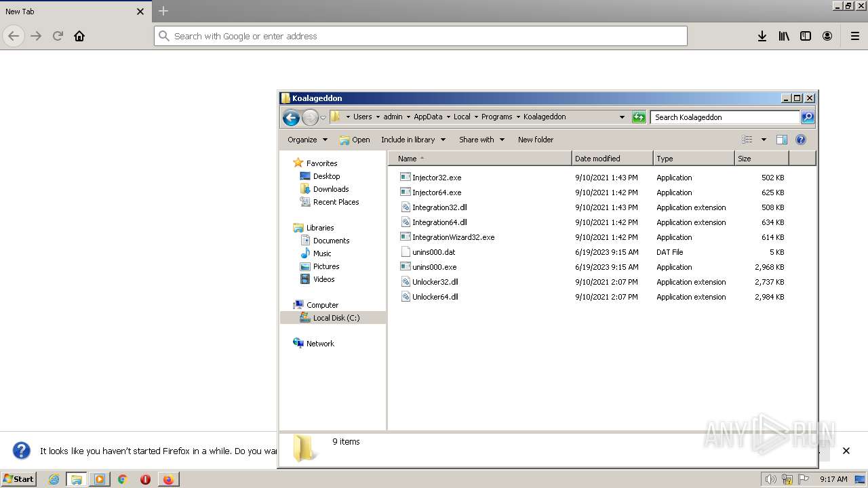Screen dimensions: 868x488
Task: Sort by Size column header
Action: (762, 159)
